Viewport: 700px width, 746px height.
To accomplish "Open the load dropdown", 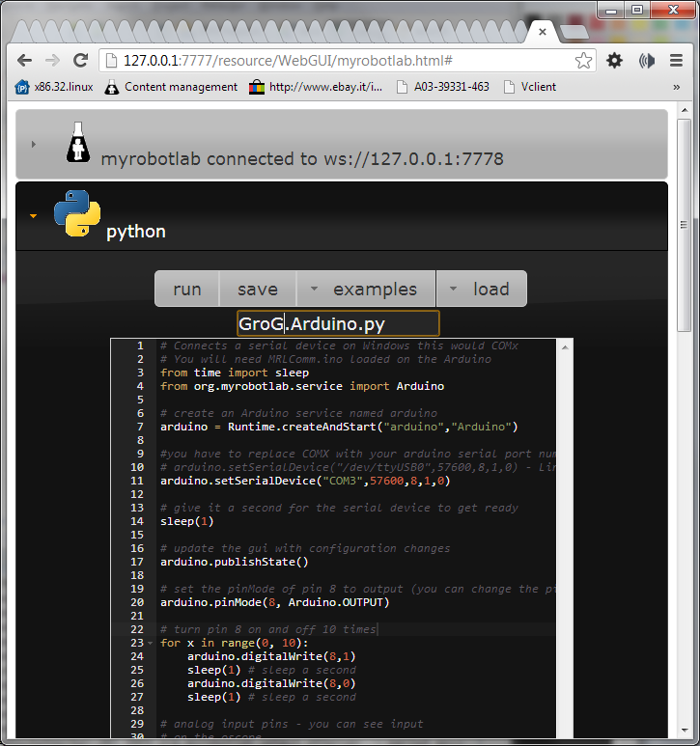I will point(482,289).
